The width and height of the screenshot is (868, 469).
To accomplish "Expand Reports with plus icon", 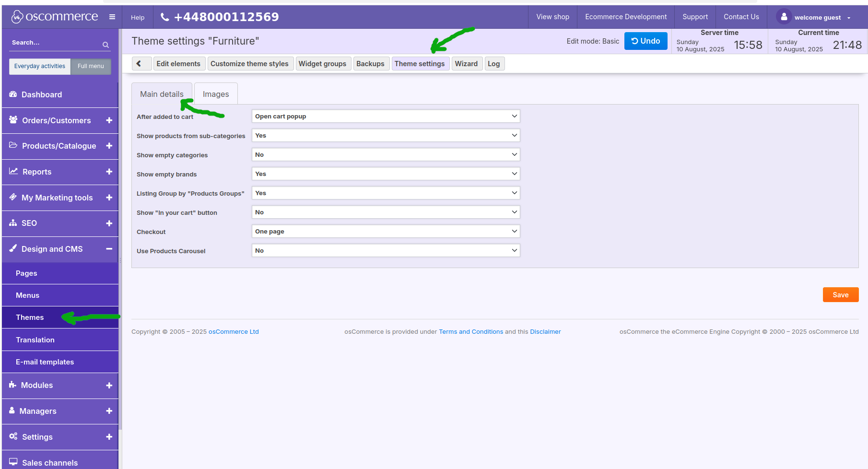I will (109, 172).
